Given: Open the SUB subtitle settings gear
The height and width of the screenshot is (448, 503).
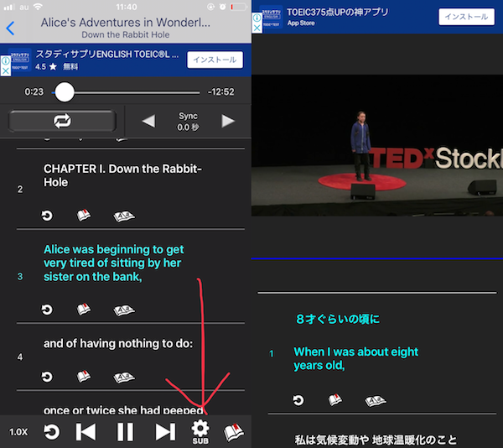Looking at the screenshot, I should tap(200, 432).
